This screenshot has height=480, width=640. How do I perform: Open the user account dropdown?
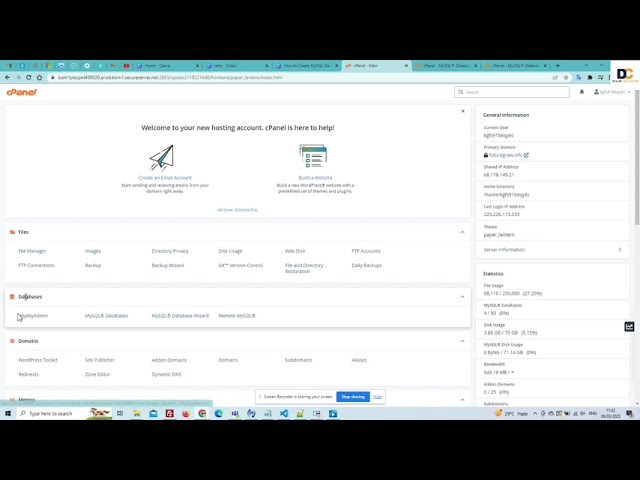coord(612,92)
